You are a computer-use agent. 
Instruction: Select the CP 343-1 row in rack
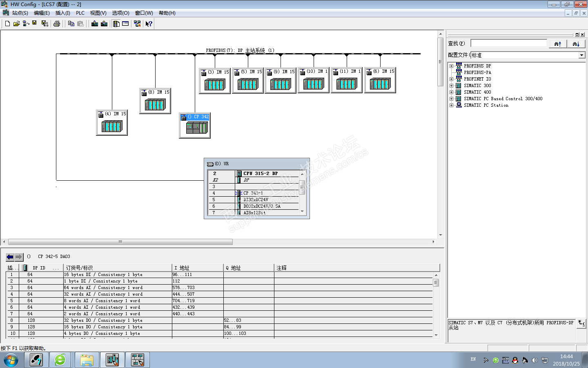254,193
